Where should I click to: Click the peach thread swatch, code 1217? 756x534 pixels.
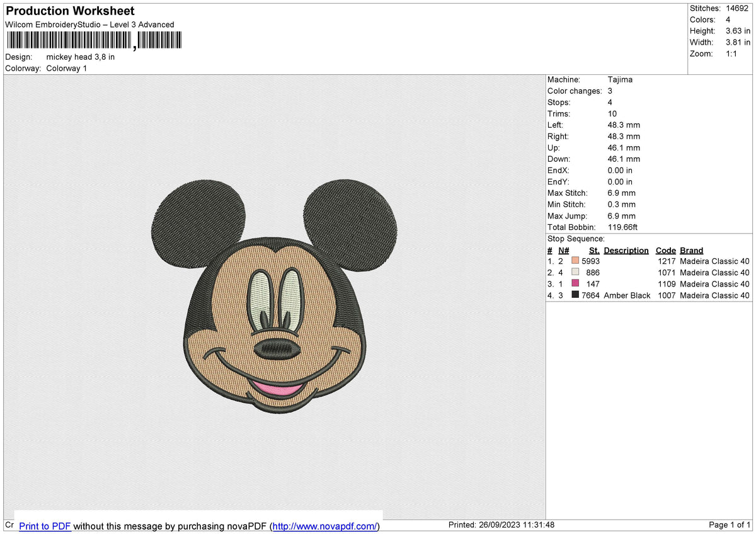click(575, 261)
